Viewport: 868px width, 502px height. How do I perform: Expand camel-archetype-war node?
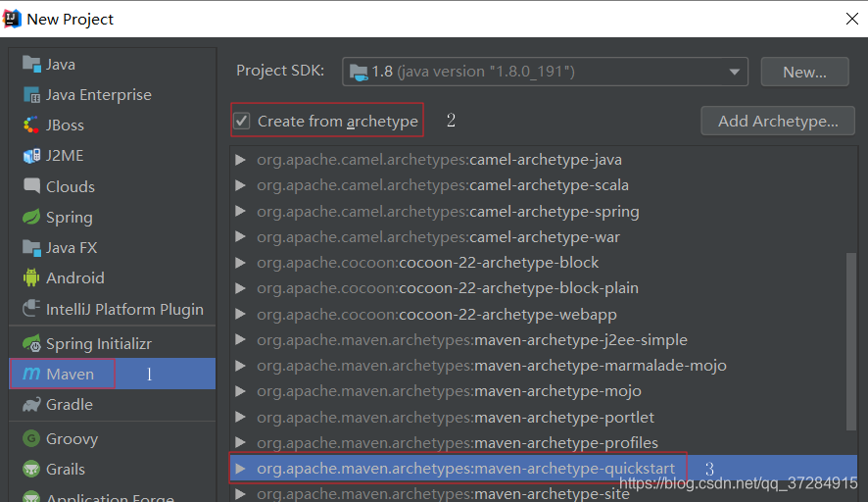[x=240, y=236]
